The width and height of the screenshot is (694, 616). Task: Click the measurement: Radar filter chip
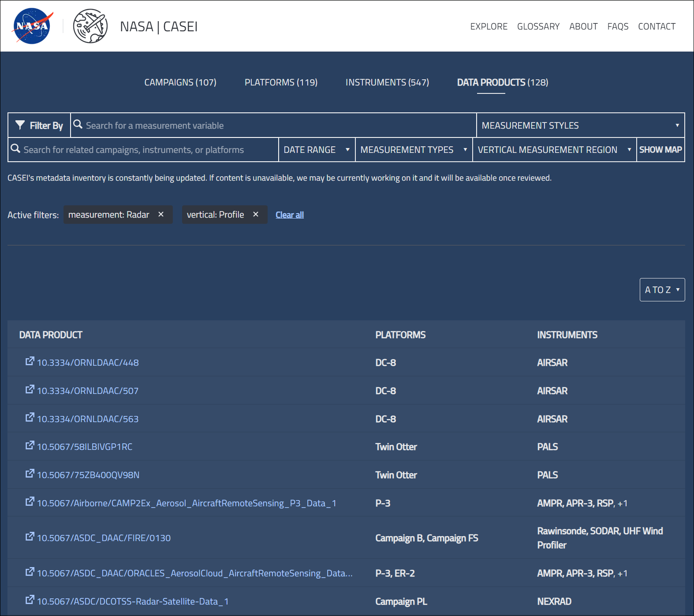pyautogui.click(x=118, y=215)
